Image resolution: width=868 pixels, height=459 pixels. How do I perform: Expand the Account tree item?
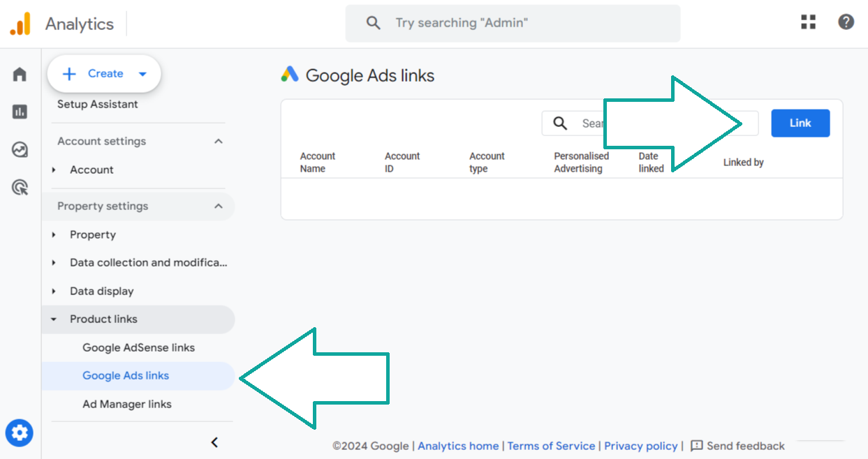coord(54,170)
